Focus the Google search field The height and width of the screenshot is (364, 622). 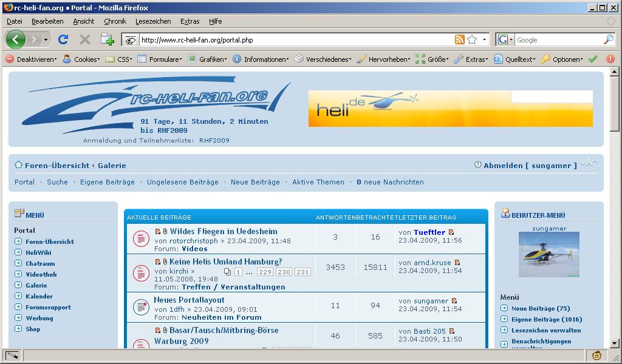[559, 39]
